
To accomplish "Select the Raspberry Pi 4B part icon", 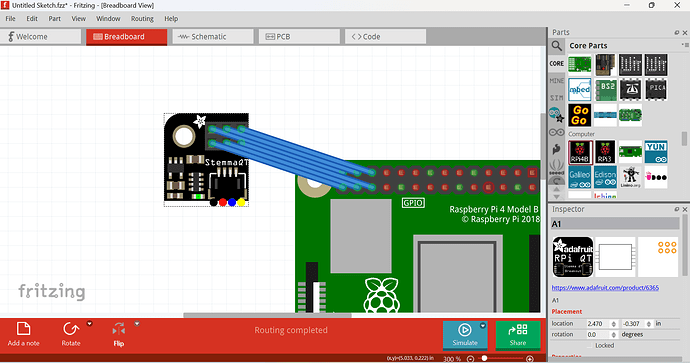I will pyautogui.click(x=580, y=152).
